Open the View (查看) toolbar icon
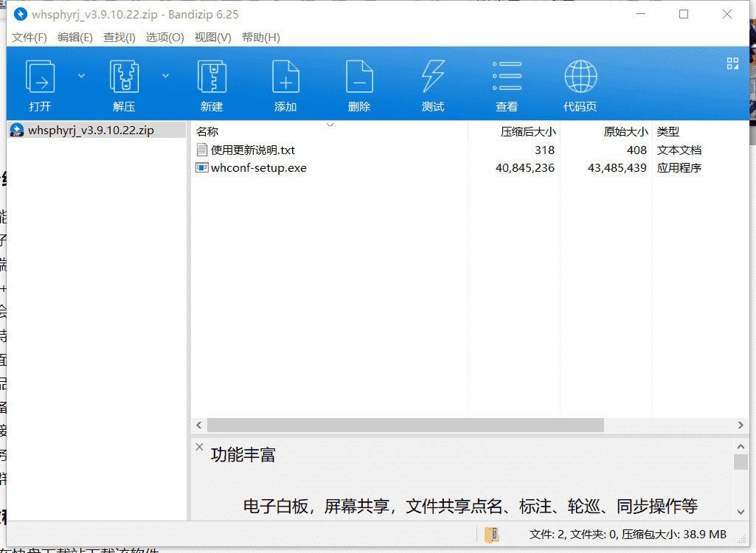The width and height of the screenshot is (756, 553). pyautogui.click(x=507, y=76)
